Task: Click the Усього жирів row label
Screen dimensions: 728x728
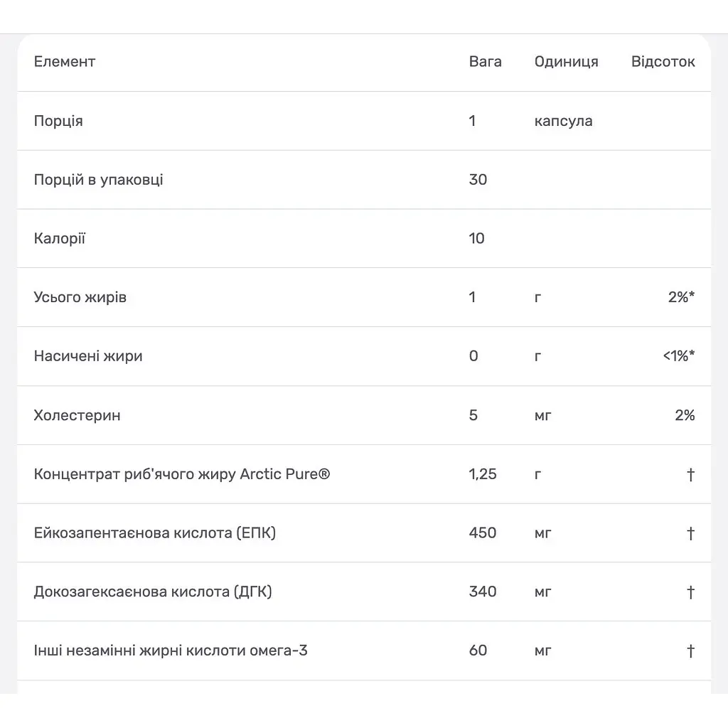Action: [x=80, y=297]
